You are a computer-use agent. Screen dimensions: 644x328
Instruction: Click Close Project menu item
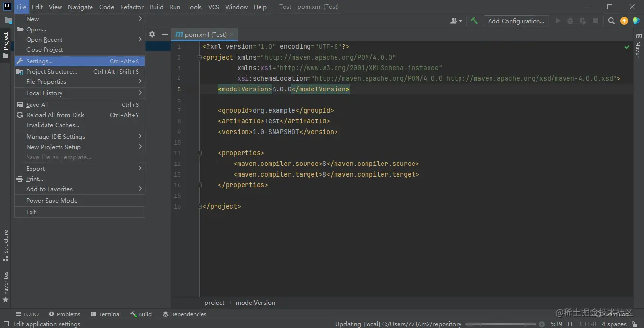80,50
